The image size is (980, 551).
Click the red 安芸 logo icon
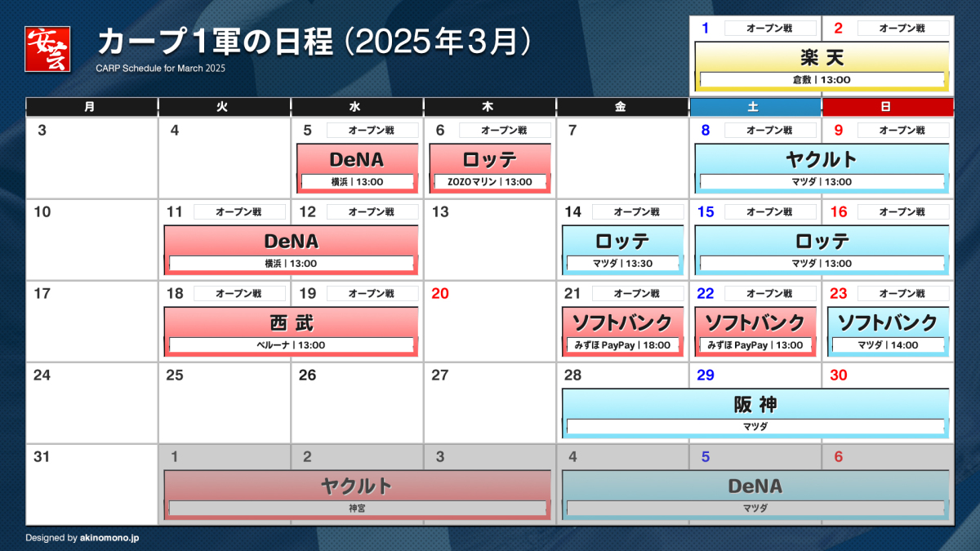coord(48,49)
